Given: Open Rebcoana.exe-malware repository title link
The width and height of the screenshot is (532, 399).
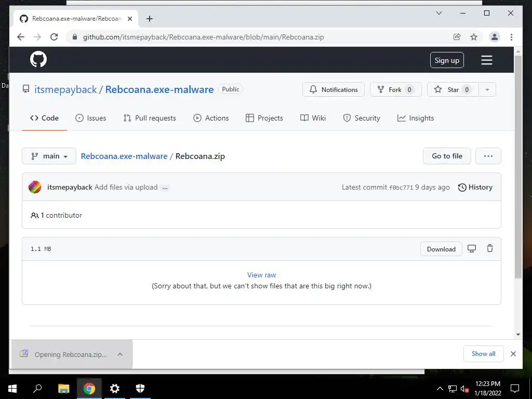Looking at the screenshot, I should coord(159,89).
